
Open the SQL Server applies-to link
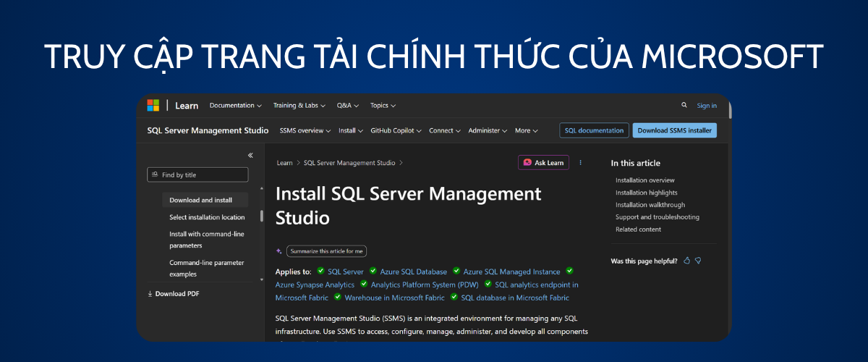click(x=346, y=271)
